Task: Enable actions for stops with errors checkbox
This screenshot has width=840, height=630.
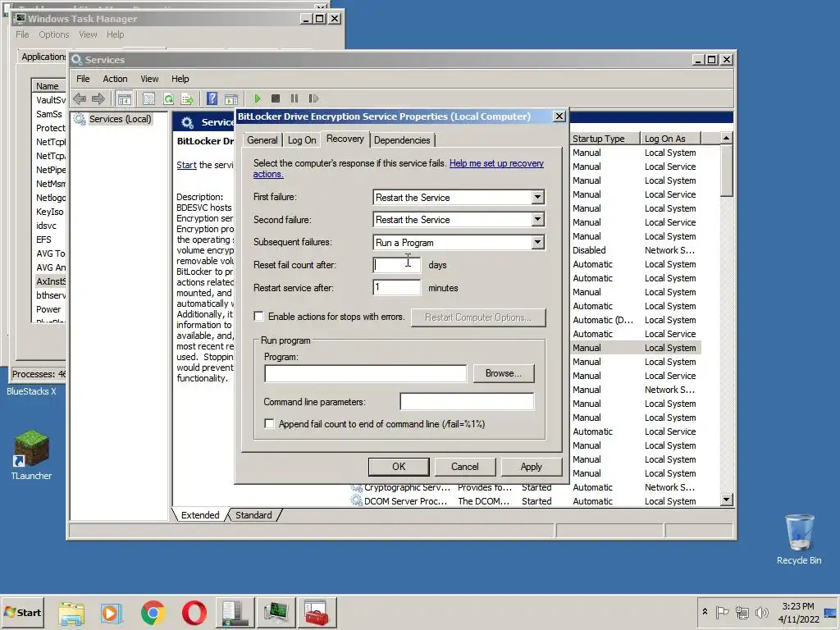Action: 258,317
